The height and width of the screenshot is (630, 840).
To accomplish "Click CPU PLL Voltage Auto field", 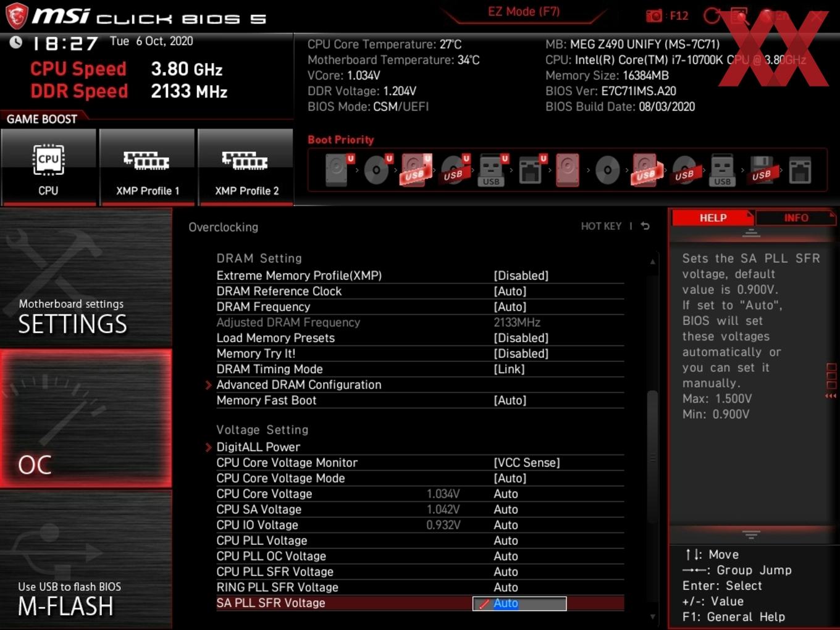I will [506, 540].
